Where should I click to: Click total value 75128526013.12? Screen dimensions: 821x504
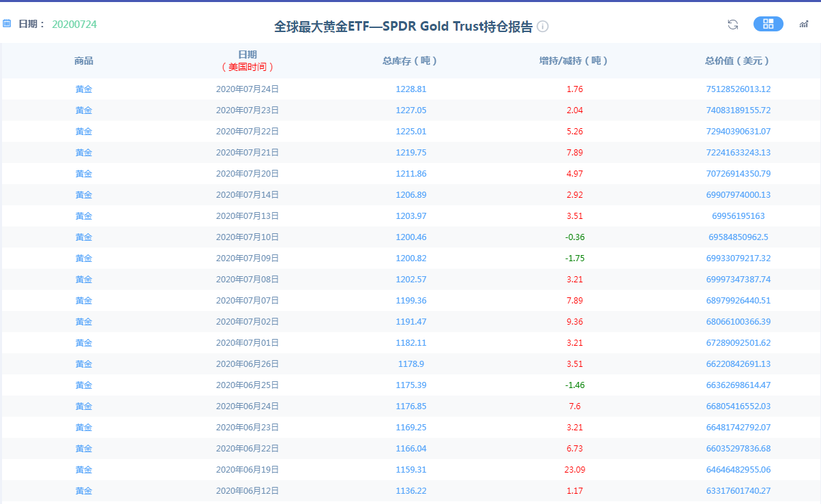(x=738, y=89)
